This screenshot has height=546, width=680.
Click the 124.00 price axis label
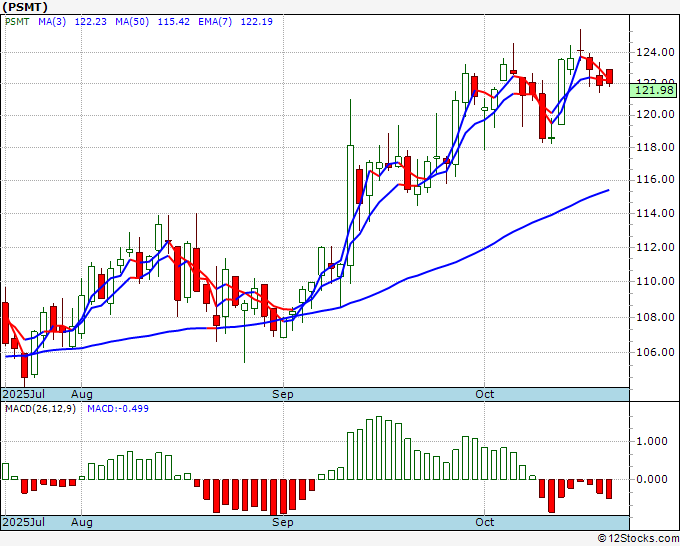(655, 52)
